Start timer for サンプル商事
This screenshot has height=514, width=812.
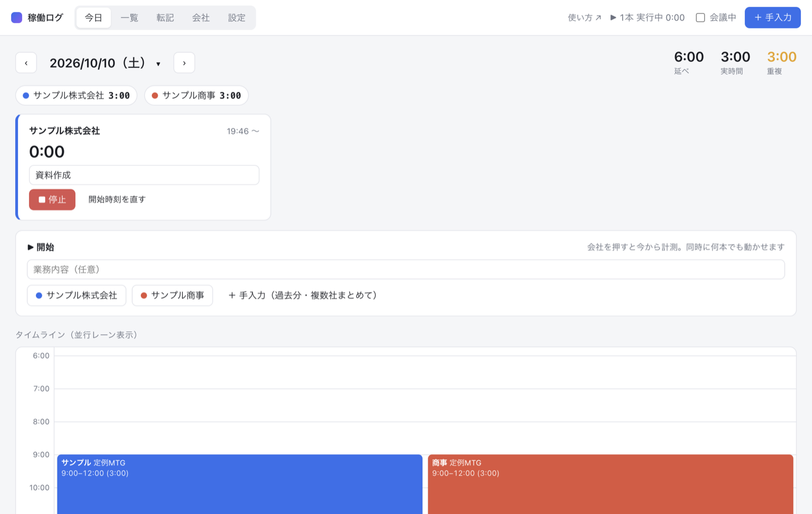(172, 296)
